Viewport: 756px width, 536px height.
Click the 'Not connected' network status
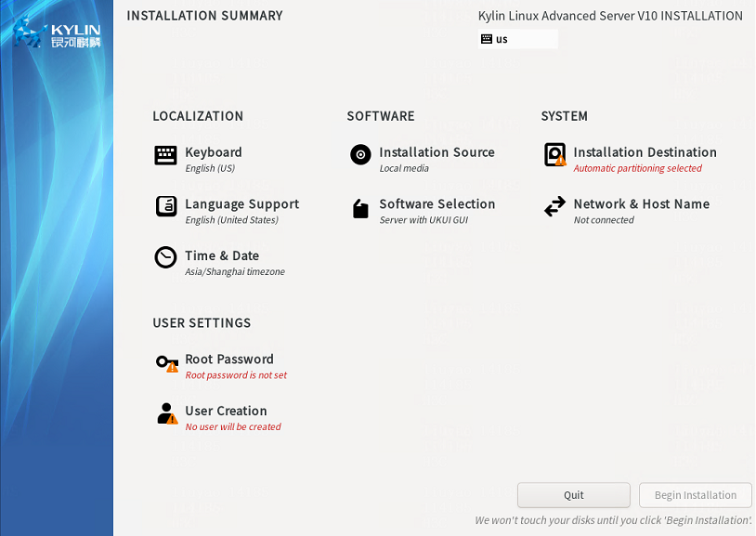click(604, 220)
